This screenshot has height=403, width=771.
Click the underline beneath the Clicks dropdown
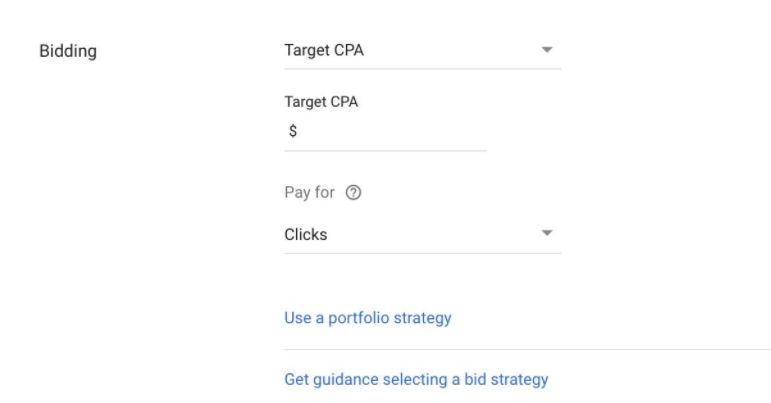[x=422, y=253]
